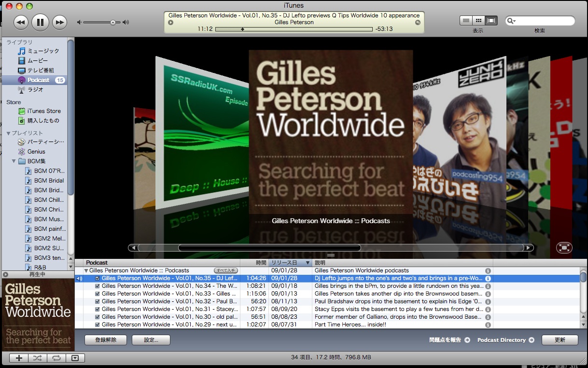Toggle shuffle mode

tap(38, 358)
